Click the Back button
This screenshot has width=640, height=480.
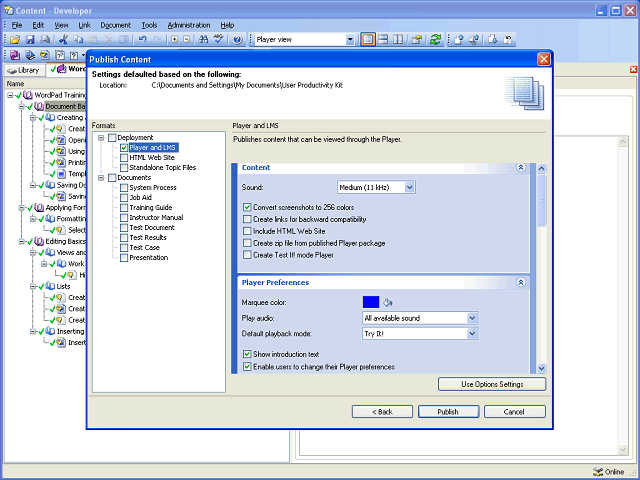382,412
